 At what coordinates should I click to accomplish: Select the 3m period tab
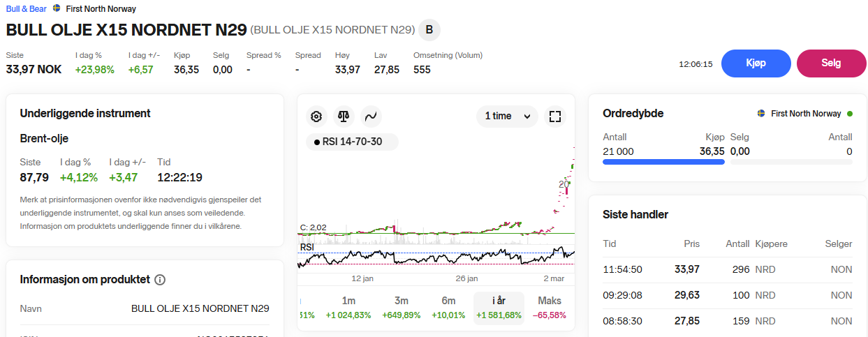[x=402, y=307]
